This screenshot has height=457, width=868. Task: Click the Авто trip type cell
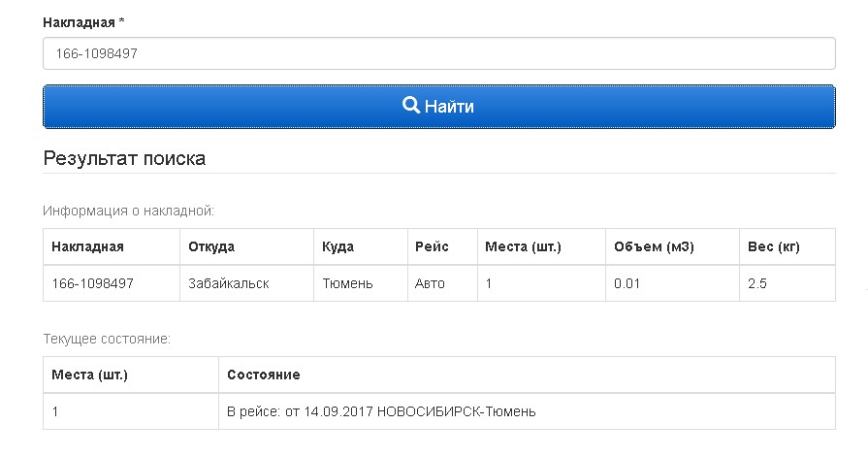pos(430,283)
